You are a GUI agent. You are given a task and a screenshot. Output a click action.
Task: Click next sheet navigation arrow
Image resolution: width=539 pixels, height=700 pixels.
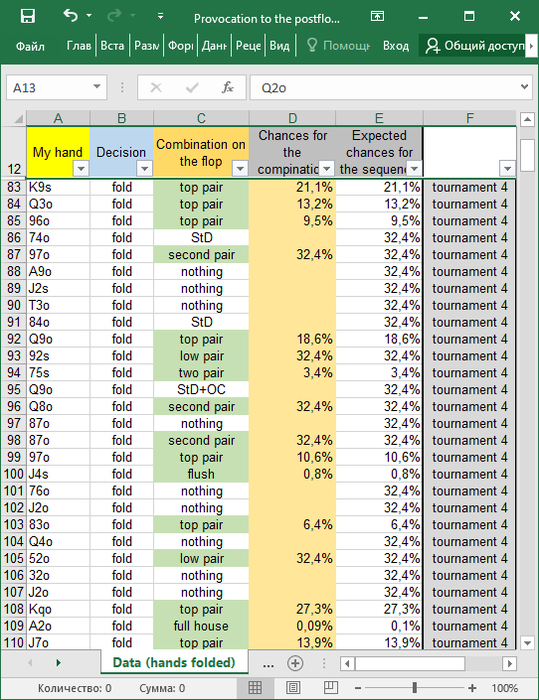click(x=58, y=662)
